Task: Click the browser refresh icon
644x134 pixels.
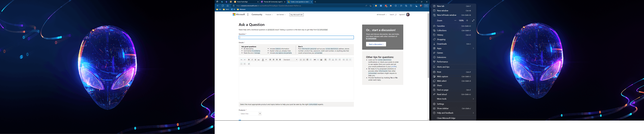Action: click(x=223, y=6)
